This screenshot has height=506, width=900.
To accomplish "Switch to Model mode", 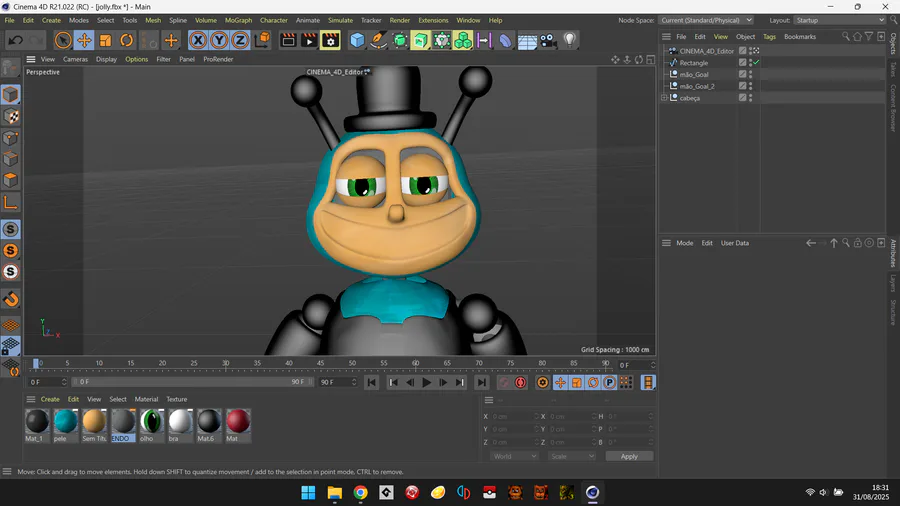I will coord(10,95).
